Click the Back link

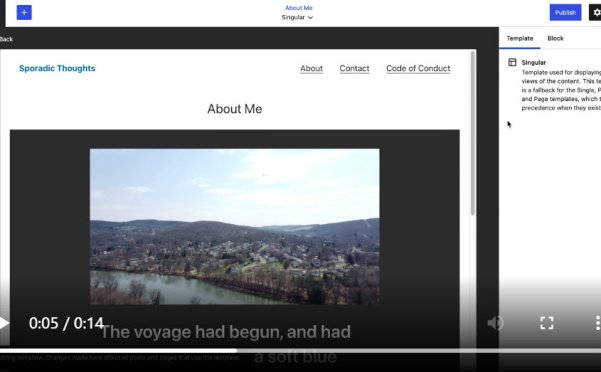tap(6, 39)
